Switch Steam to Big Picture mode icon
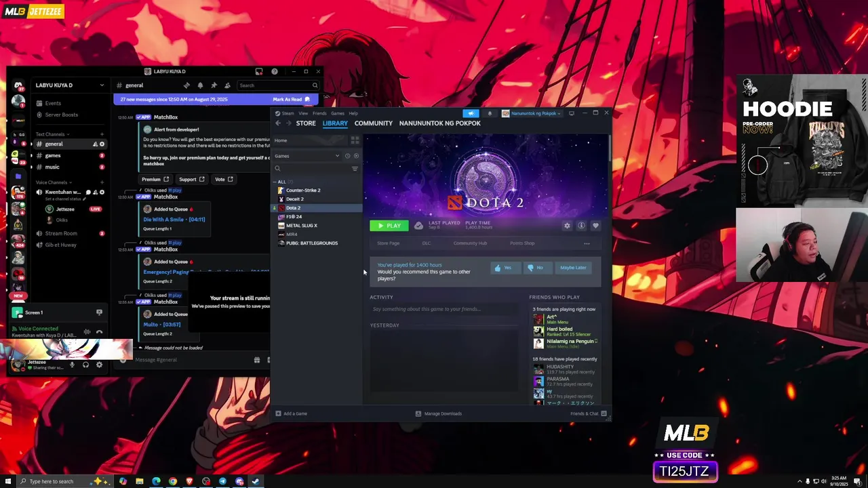 click(x=572, y=113)
